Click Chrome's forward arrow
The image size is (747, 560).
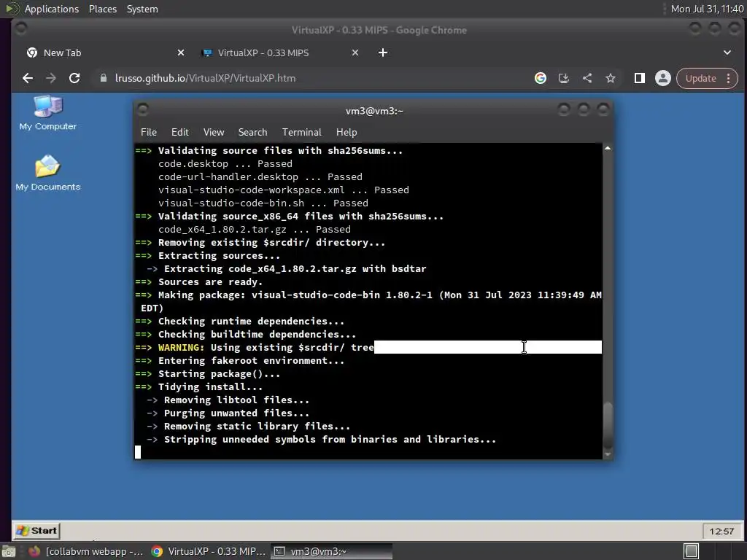[51, 78]
